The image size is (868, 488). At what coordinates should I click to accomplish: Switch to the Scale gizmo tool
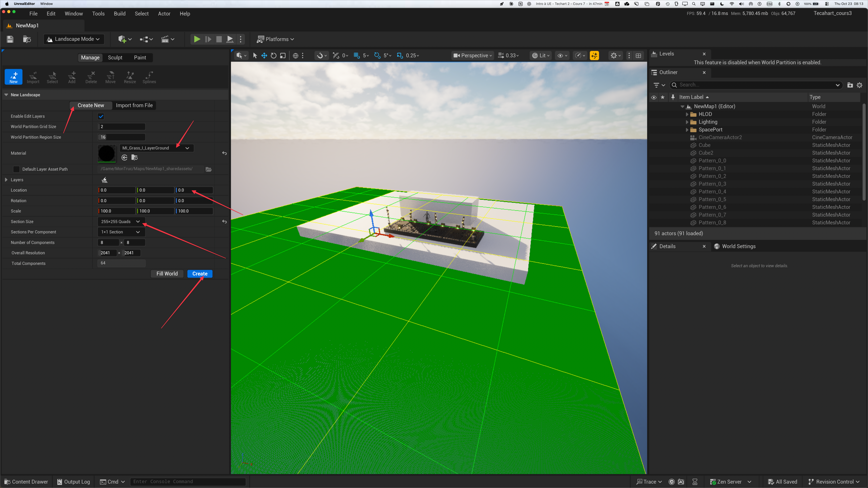click(283, 56)
